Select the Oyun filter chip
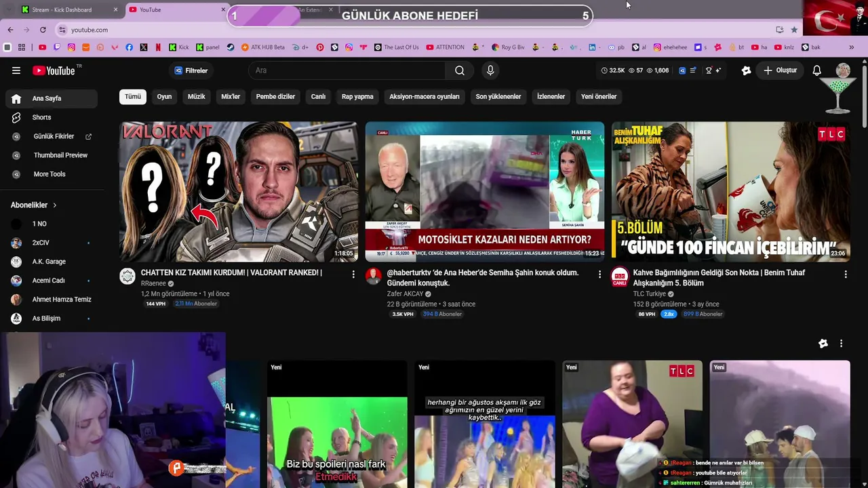The height and width of the screenshot is (488, 868). [x=164, y=97]
